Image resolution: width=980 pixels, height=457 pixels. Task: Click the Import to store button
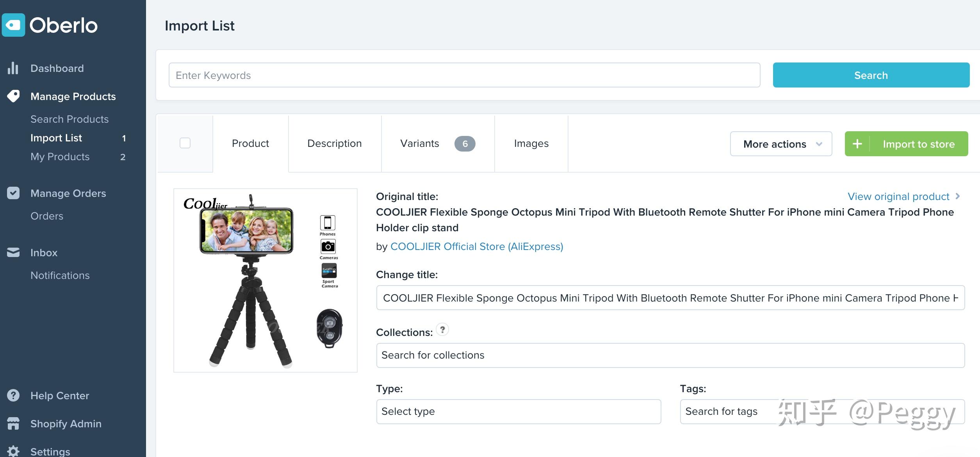(x=906, y=144)
